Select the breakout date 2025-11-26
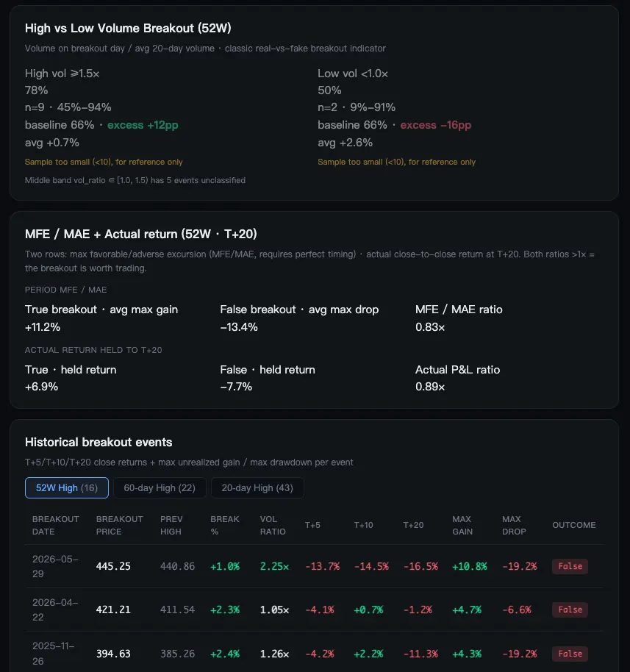Screen dimensions: 630x672 coord(54,654)
